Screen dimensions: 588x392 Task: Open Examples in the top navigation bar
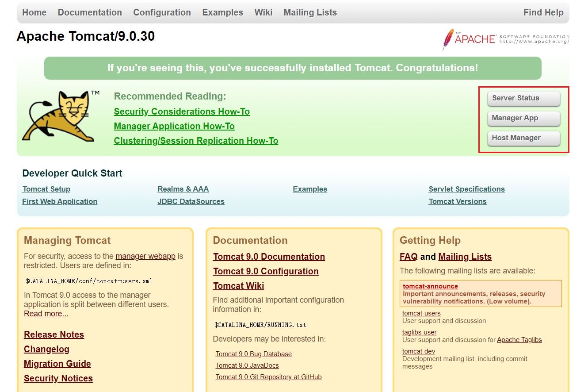(x=223, y=12)
